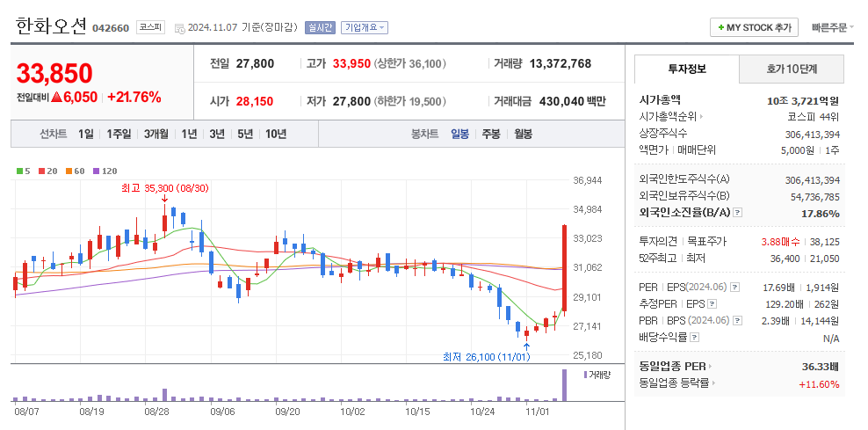Open help icon next to PER EPS(2024.06)
The width and height of the screenshot is (868, 430).
coord(734,287)
